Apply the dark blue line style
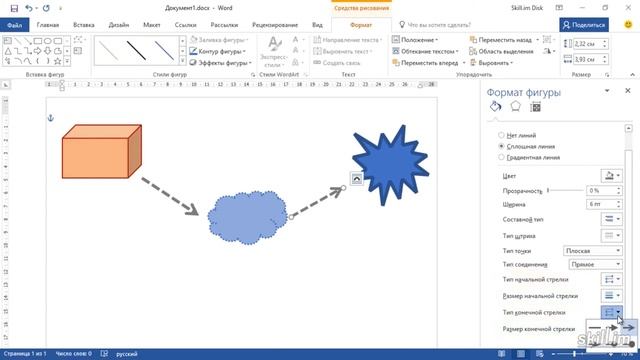640x360 pixels. (164, 51)
